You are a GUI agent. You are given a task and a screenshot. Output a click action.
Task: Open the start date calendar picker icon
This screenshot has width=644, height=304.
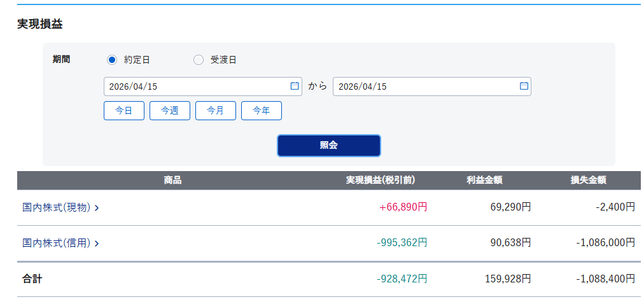(x=294, y=86)
